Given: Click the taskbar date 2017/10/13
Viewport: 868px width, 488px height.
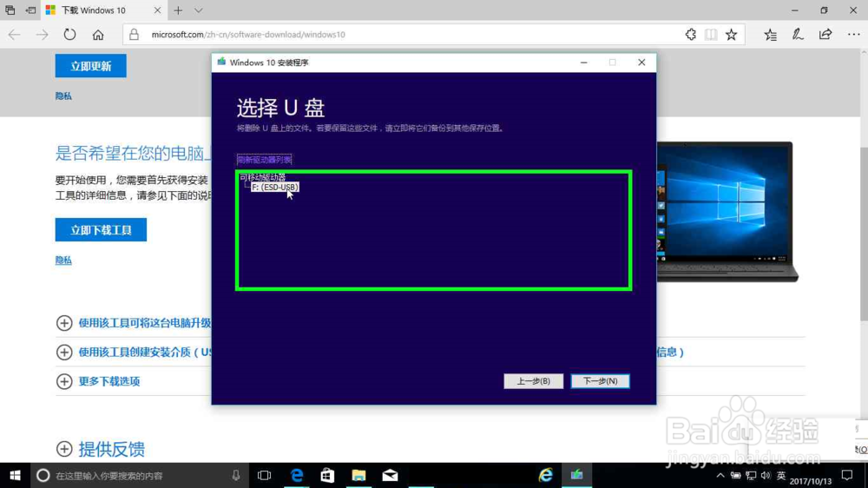Looking at the screenshot, I should pyautogui.click(x=811, y=481).
